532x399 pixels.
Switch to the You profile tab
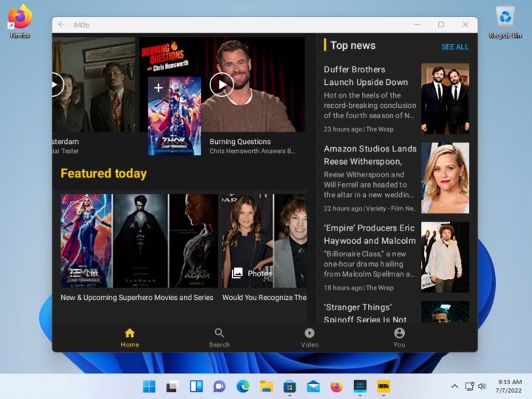tap(399, 338)
